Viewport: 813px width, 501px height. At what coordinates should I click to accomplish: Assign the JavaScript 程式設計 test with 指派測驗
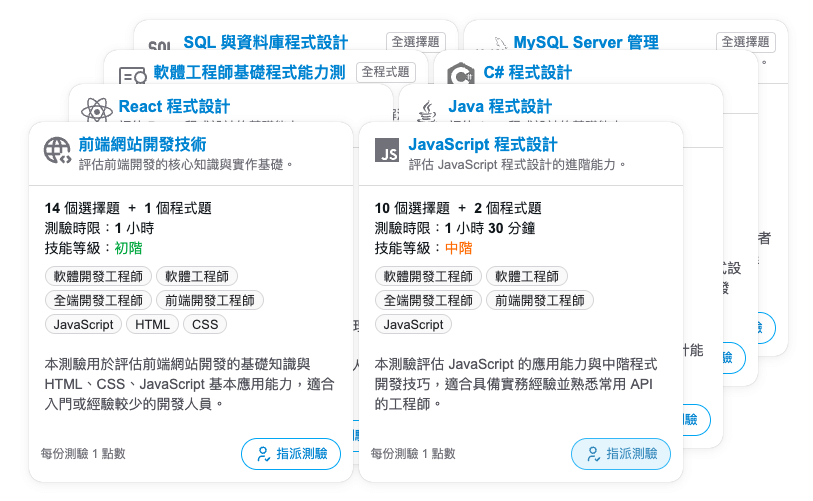coord(621,454)
